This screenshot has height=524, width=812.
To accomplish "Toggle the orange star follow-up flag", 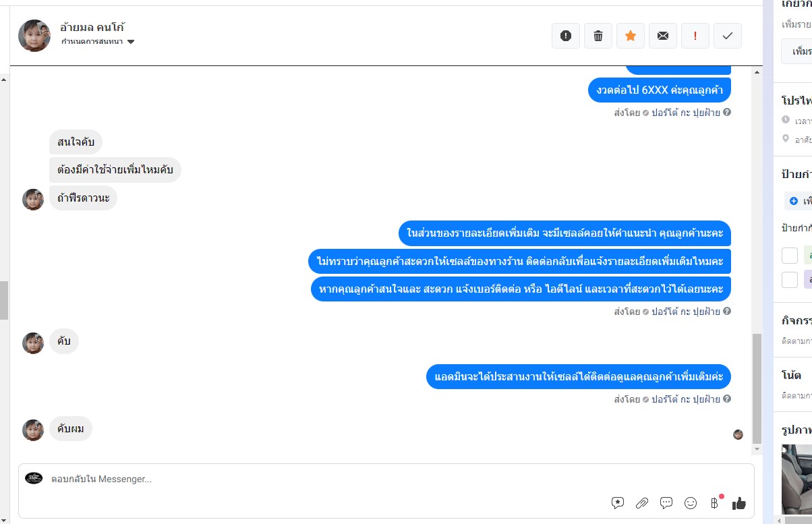I will pos(631,36).
